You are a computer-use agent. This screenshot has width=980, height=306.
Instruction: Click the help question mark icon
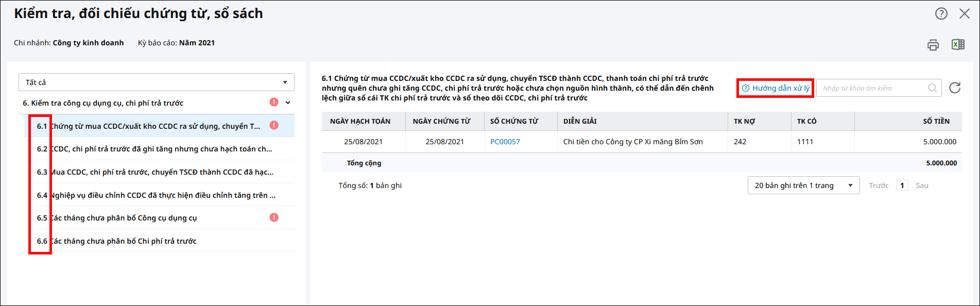[941, 14]
